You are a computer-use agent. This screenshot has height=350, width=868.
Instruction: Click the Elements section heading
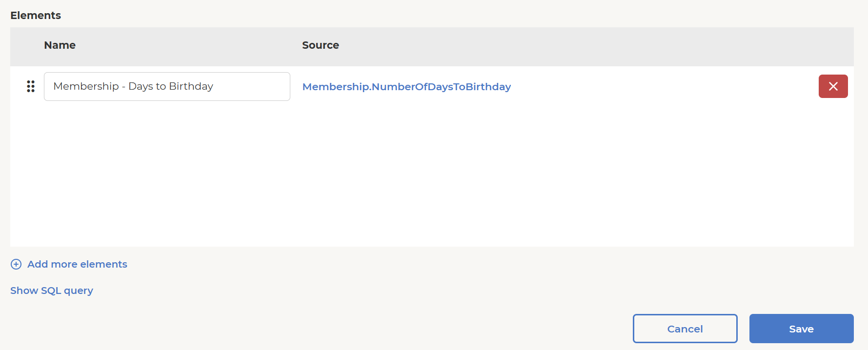[36, 16]
